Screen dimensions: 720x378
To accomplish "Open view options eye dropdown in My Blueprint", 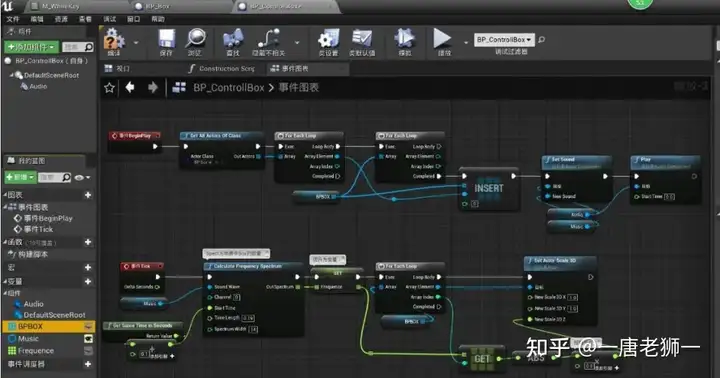I will click(x=82, y=177).
